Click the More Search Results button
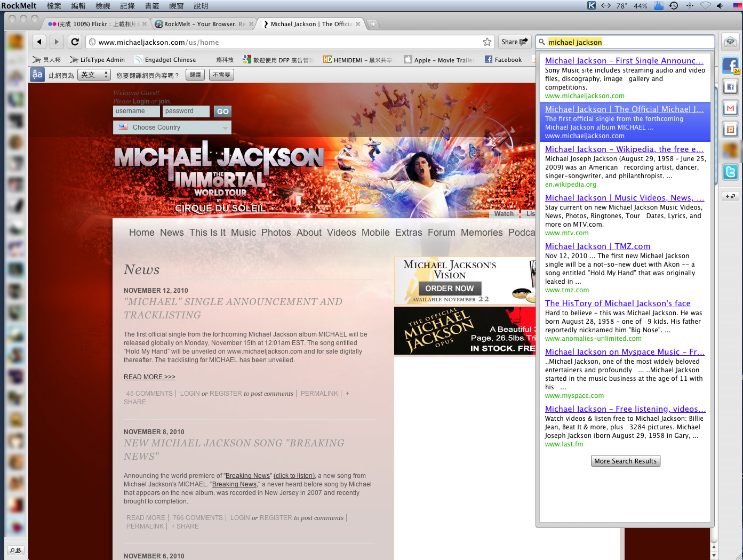743x560 pixels. pos(625,461)
